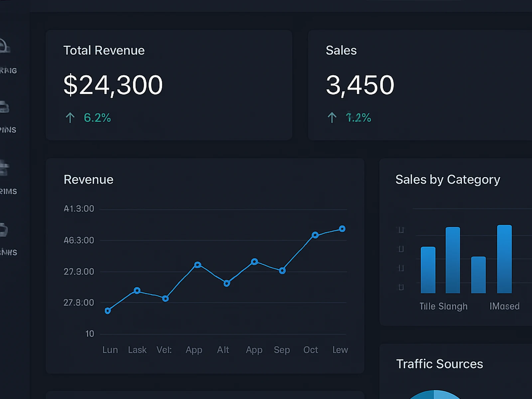Image resolution: width=532 pixels, height=399 pixels.
Task: Open the $24,300 Total Revenue figure
Action: tap(113, 85)
